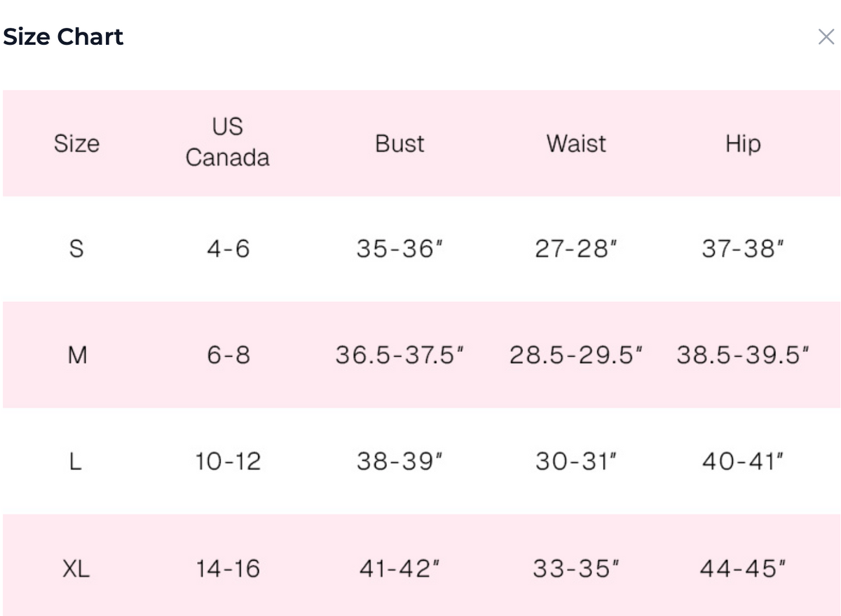Click the 38-39" bust measurement
Image resolution: width=841 pixels, height=616 pixels.
(399, 462)
